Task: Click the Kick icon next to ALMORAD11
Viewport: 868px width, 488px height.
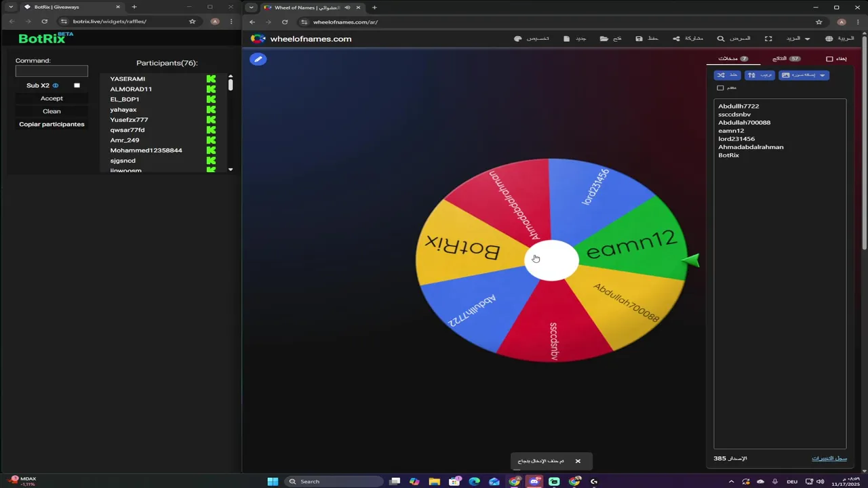Action: point(211,89)
